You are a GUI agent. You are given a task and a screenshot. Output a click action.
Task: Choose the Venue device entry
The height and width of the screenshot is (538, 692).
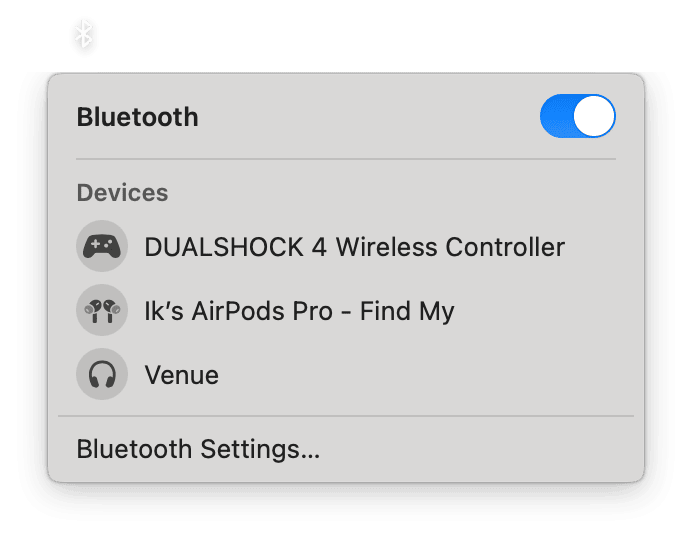(181, 375)
